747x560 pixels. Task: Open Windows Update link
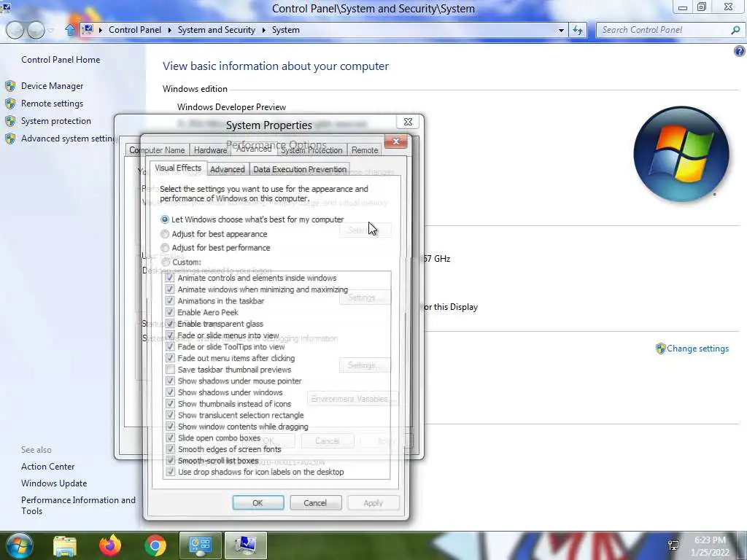[54, 483]
